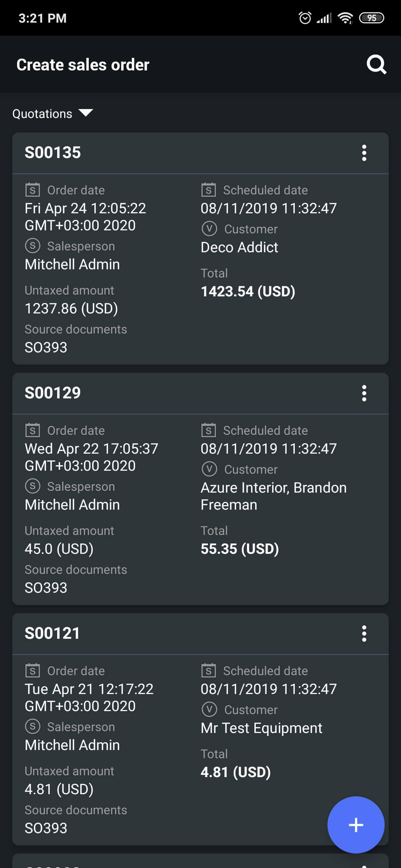Open the three-dot menu for S00129
The image size is (401, 868).
click(364, 393)
